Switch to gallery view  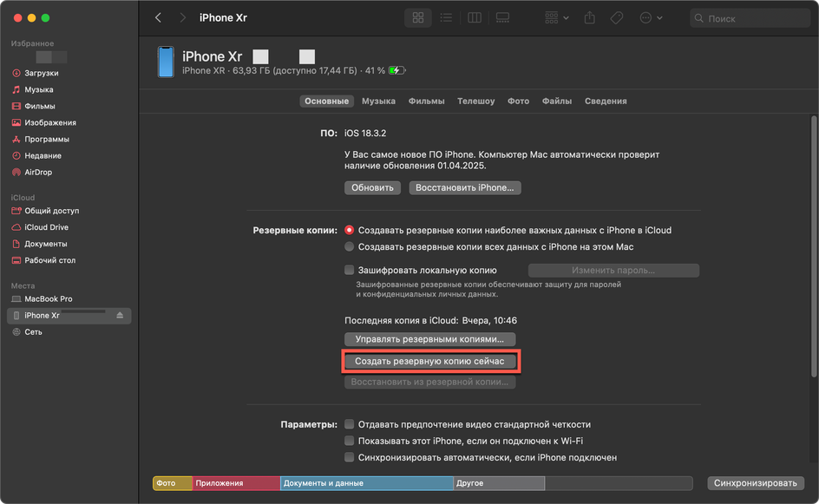pyautogui.click(x=502, y=17)
